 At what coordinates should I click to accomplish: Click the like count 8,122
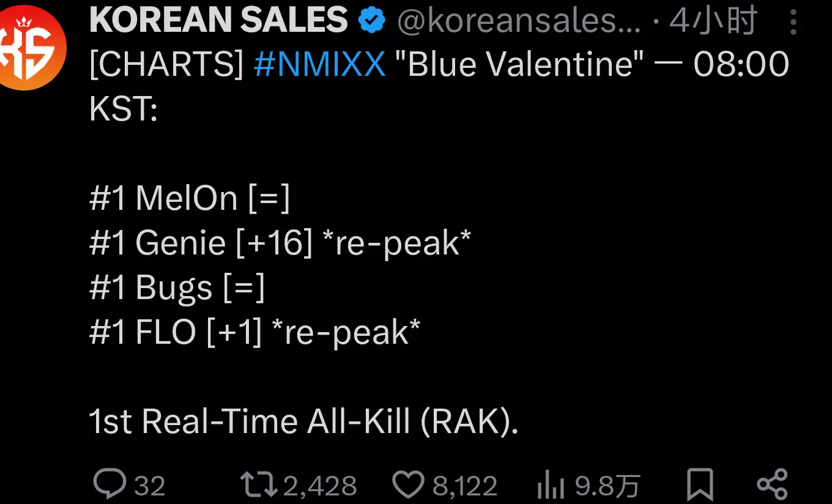click(x=465, y=486)
